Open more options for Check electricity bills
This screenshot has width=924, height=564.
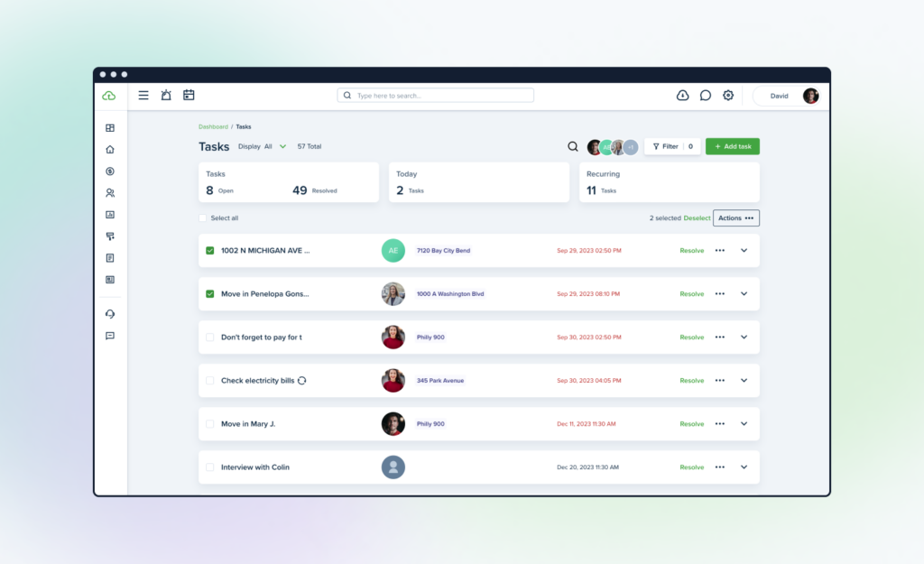click(x=720, y=380)
